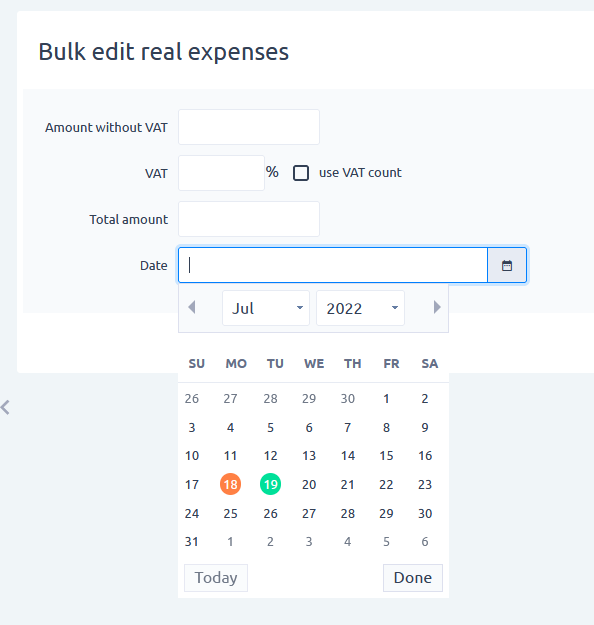The image size is (594, 625).
Task: Click the left chevron at page edge
Action: (x=5, y=408)
